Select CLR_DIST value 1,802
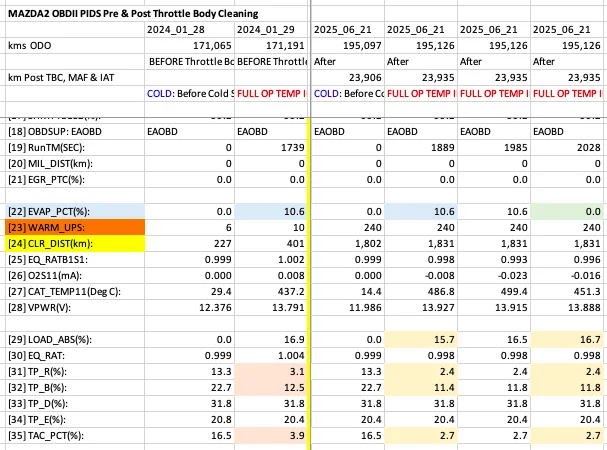Viewport: 607px width, 450px height. pyautogui.click(x=348, y=244)
